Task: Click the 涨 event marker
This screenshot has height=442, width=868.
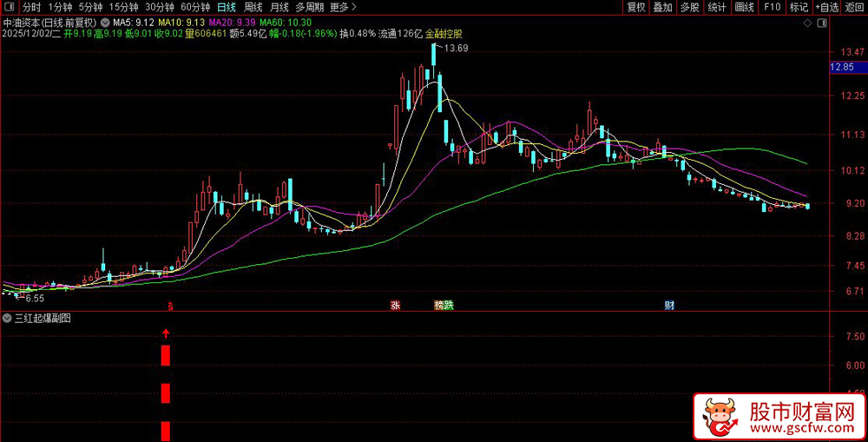Action: click(395, 305)
